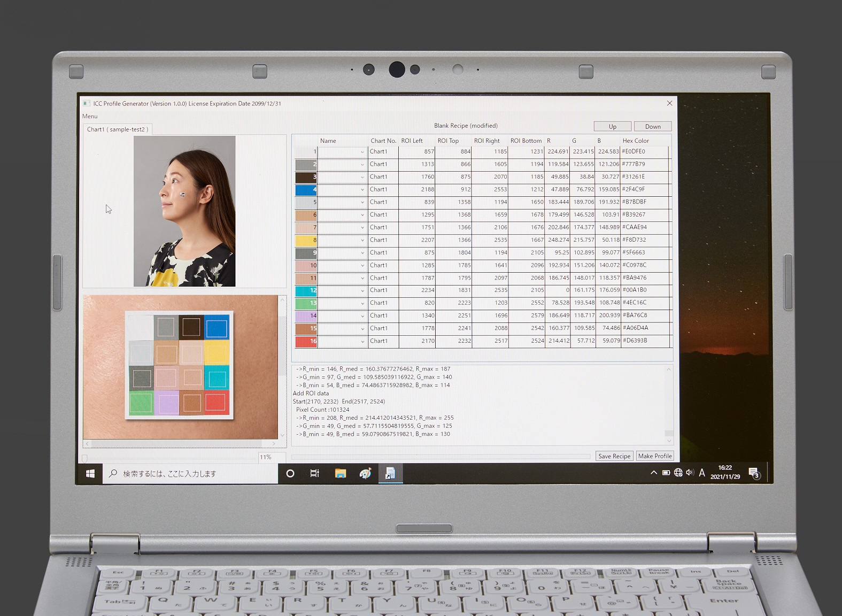Click the Windows Start button
Viewport: 842px width, 616px height.
coord(90,474)
